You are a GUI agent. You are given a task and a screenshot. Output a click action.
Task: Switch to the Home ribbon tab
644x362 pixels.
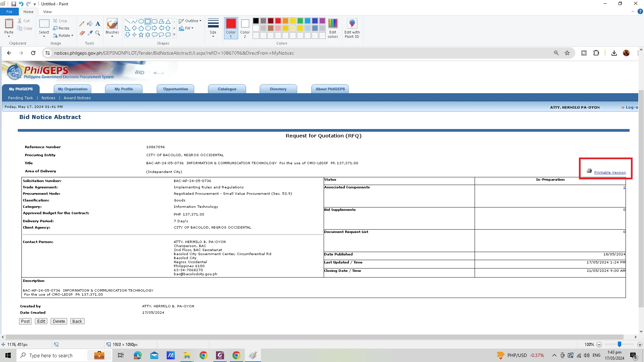click(x=29, y=12)
